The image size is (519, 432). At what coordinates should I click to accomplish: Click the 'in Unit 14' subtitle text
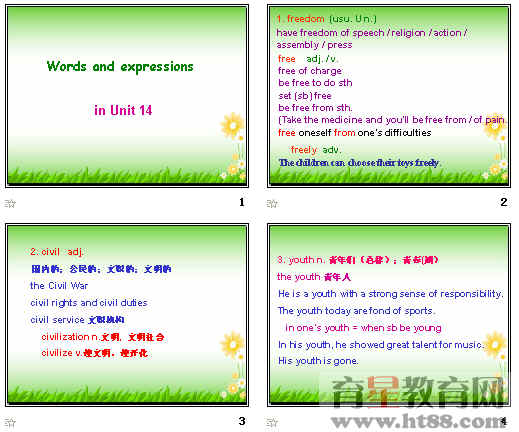[x=123, y=110]
